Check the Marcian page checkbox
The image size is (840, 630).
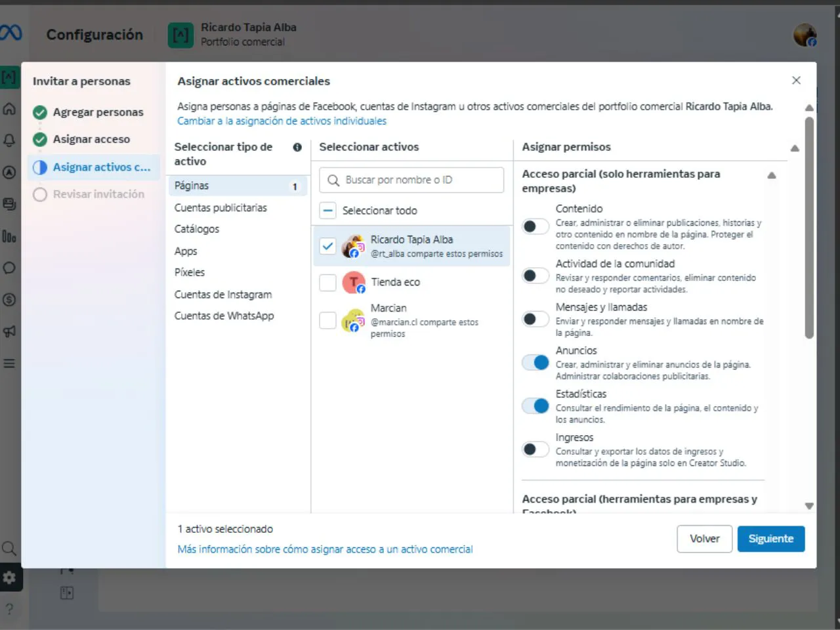(327, 320)
